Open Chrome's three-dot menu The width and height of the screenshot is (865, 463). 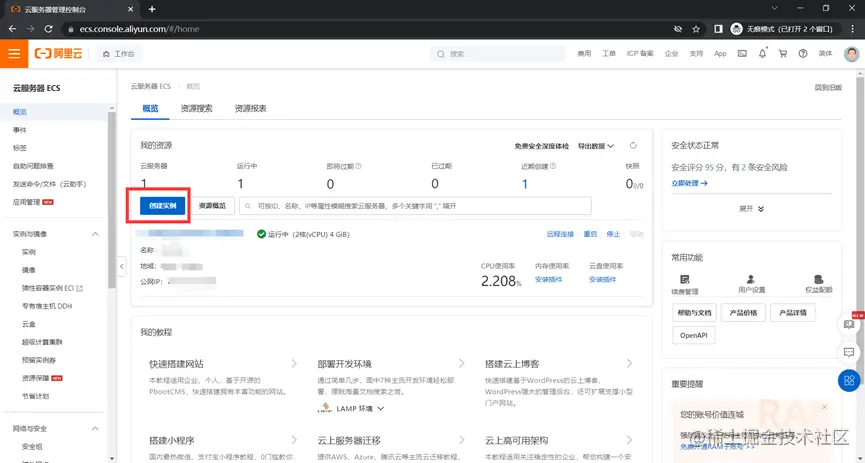pyautogui.click(x=852, y=29)
